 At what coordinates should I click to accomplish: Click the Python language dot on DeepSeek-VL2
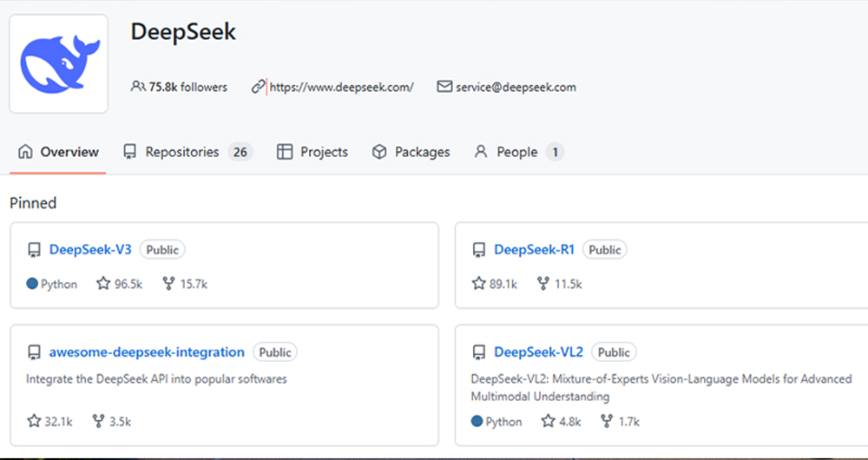pos(477,421)
